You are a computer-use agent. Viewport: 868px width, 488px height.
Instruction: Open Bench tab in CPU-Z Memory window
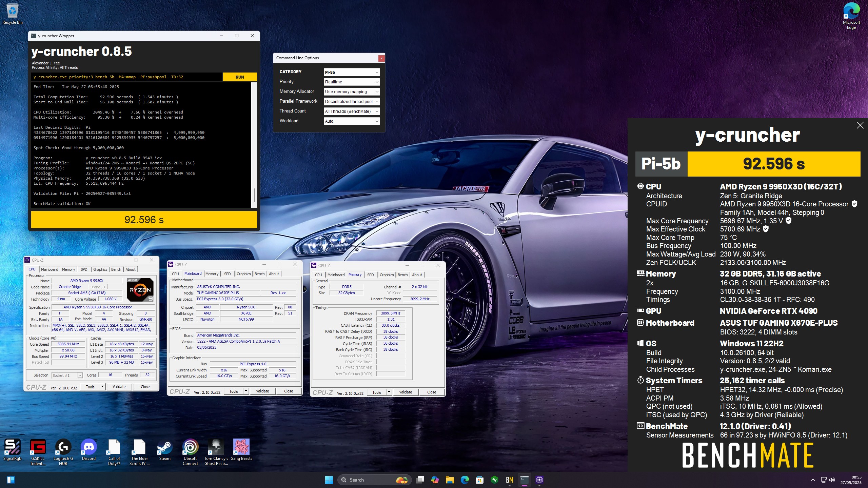coord(402,275)
